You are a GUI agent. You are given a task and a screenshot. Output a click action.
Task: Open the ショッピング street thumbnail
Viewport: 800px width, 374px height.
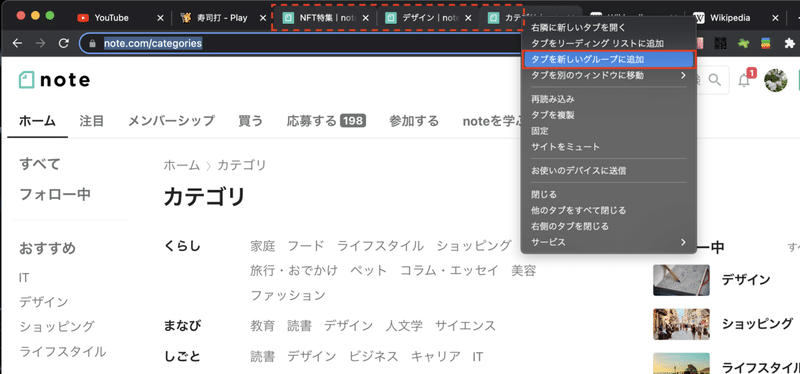681,324
